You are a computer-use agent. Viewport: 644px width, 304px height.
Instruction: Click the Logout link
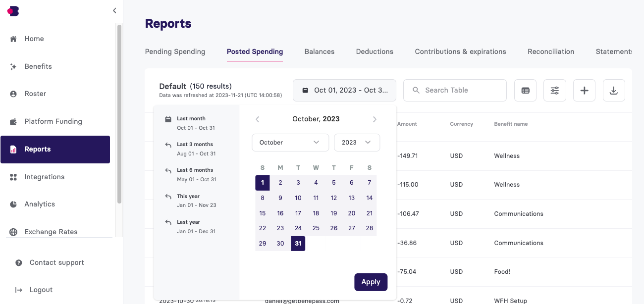click(41, 290)
